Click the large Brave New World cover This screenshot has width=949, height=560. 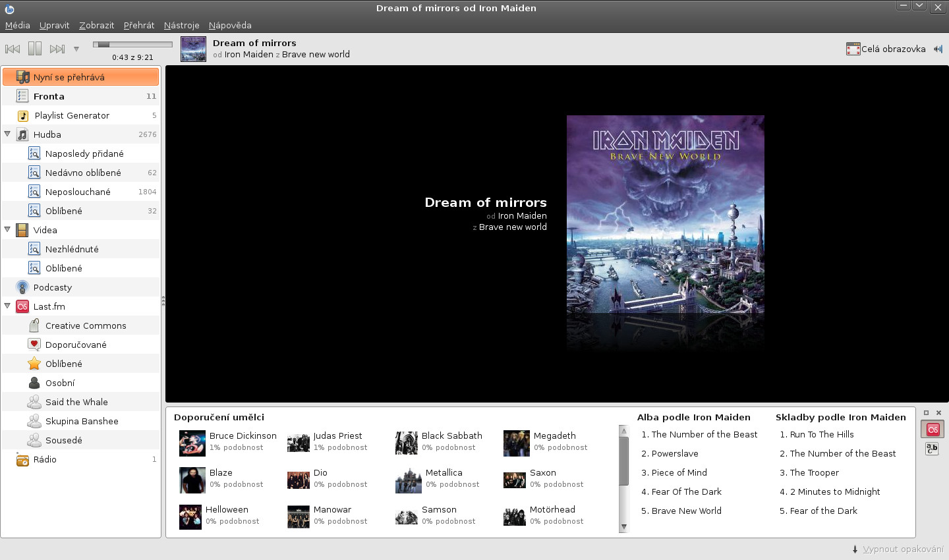pyautogui.click(x=666, y=214)
